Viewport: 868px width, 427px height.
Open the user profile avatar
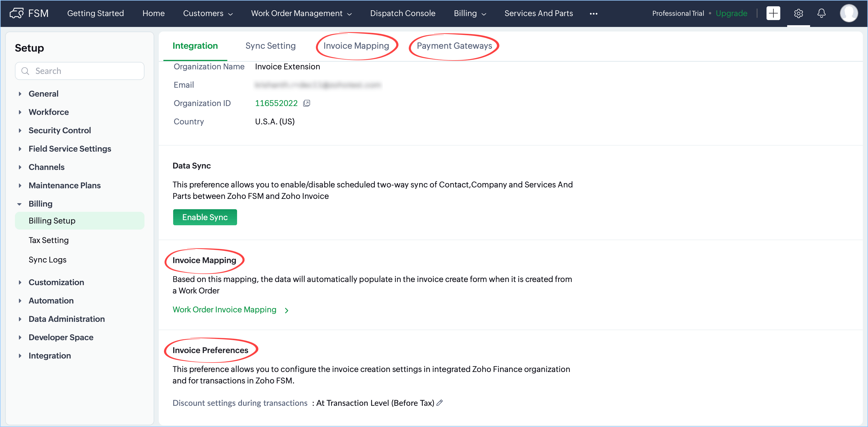pyautogui.click(x=849, y=13)
